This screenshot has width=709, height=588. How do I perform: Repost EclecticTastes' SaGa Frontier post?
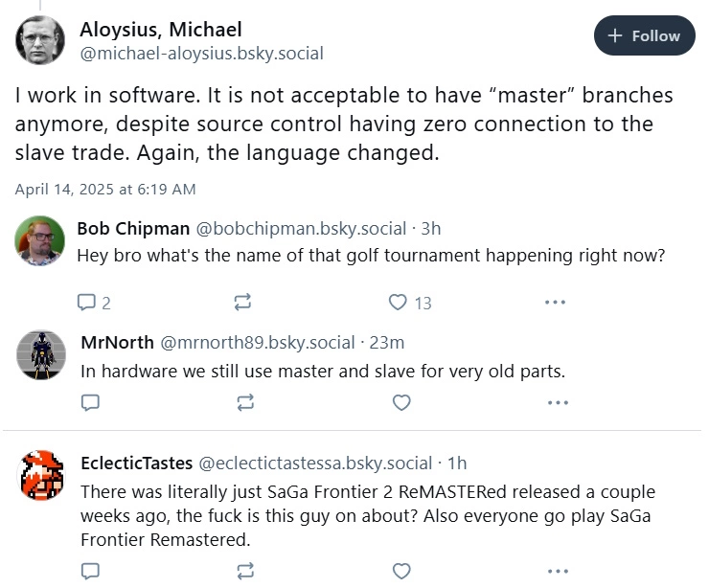[245, 572]
